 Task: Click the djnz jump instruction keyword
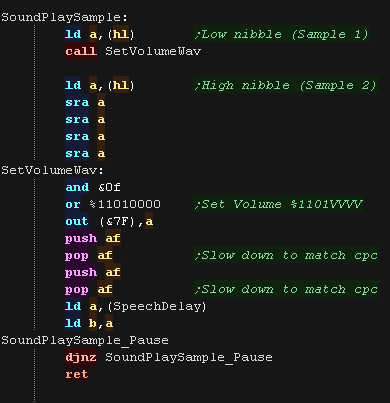click(x=81, y=357)
